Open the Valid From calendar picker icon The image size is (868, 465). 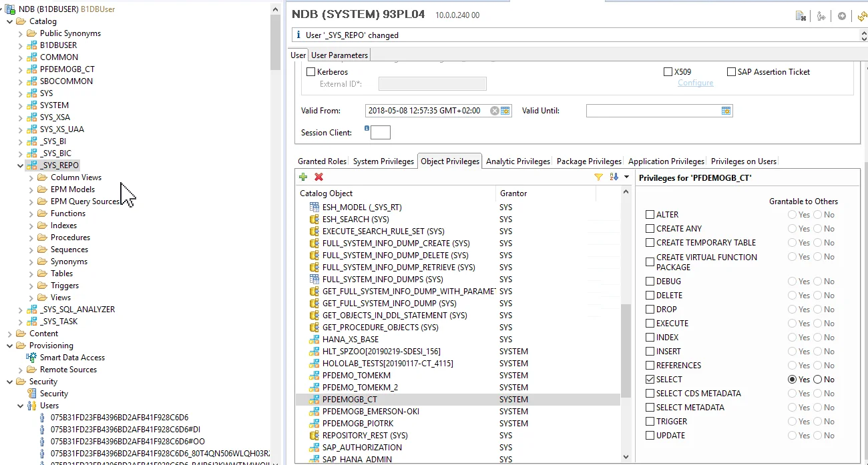click(505, 111)
